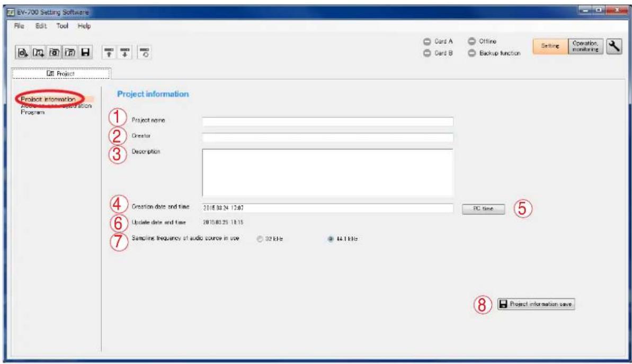Click the PC time button

pyautogui.click(x=483, y=209)
